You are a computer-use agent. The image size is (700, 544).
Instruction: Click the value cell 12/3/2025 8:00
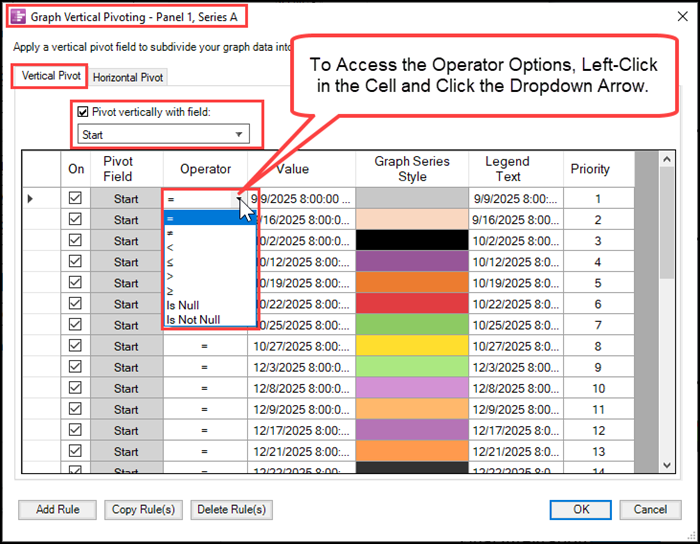(302, 367)
